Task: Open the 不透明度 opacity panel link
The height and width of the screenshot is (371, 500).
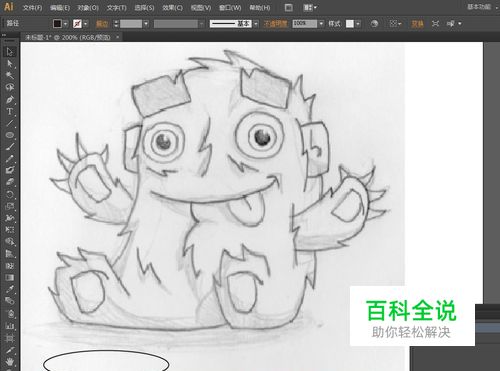Action: (276, 24)
